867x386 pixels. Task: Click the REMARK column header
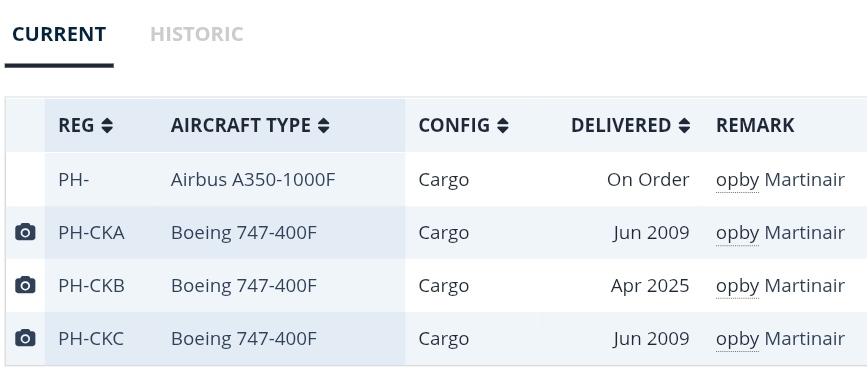pos(755,126)
